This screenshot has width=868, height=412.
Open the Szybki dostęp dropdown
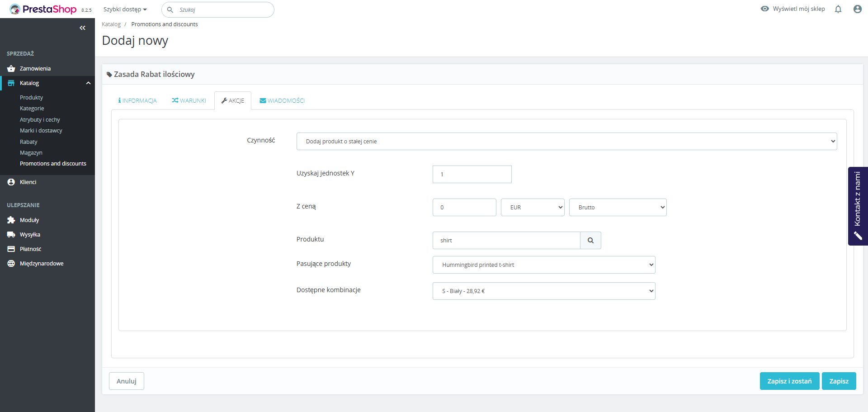125,9
